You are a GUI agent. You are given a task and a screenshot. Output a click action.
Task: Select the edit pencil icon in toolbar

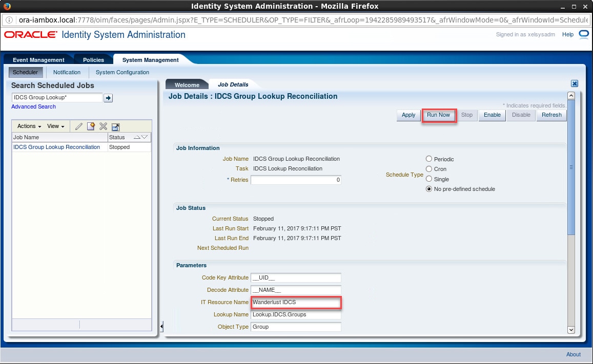78,126
